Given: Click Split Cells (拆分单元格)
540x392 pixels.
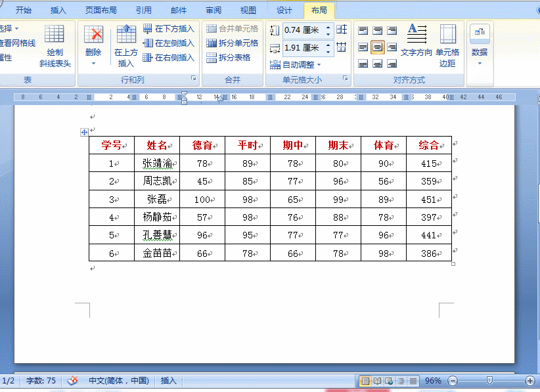Looking at the screenshot, I should point(233,43).
